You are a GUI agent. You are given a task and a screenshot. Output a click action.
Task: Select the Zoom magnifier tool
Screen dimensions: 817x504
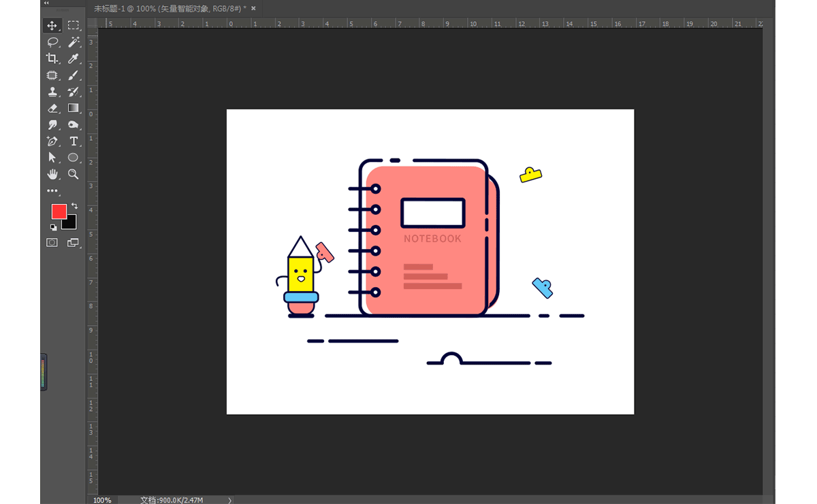click(74, 174)
